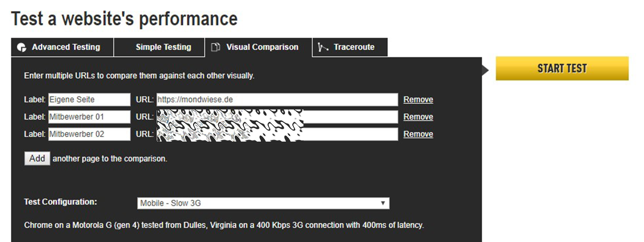Click the https://mondwiese.de URL field
The height and width of the screenshot is (242, 644).
pos(277,100)
